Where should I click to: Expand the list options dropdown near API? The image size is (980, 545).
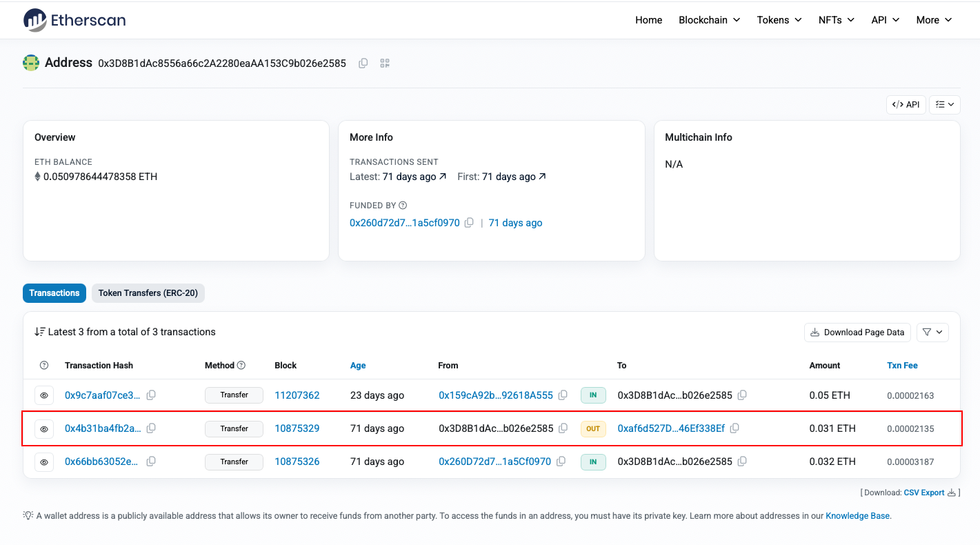[x=945, y=104]
